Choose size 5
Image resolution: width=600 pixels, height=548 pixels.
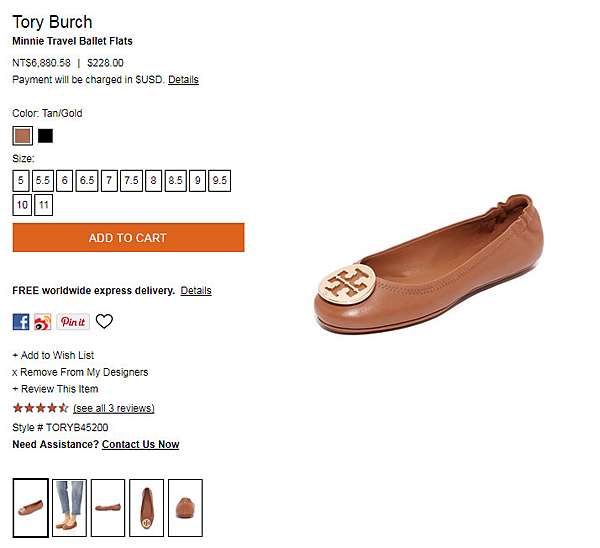(x=21, y=181)
